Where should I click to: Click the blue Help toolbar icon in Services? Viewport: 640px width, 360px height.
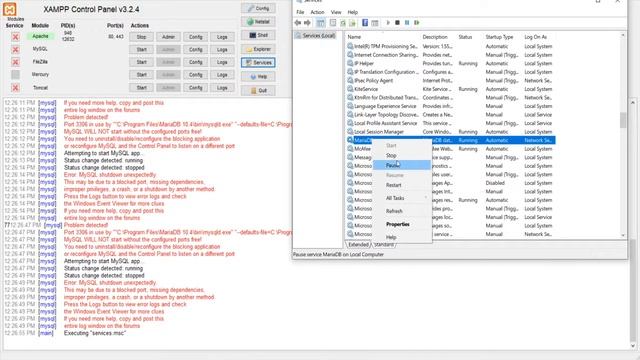pos(365,23)
